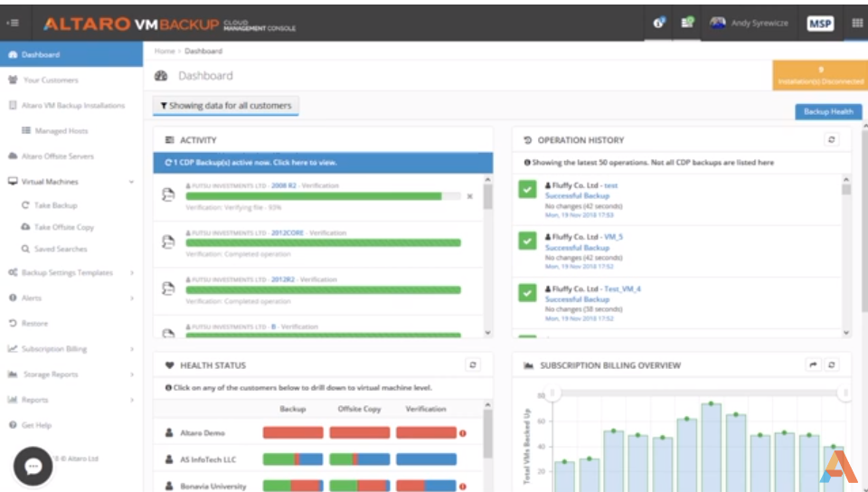Click the Showing data for all customers filter
The height and width of the screenshot is (492, 868).
click(x=226, y=106)
